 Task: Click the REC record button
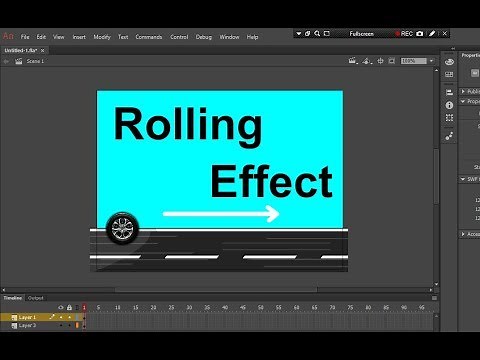pos(404,34)
